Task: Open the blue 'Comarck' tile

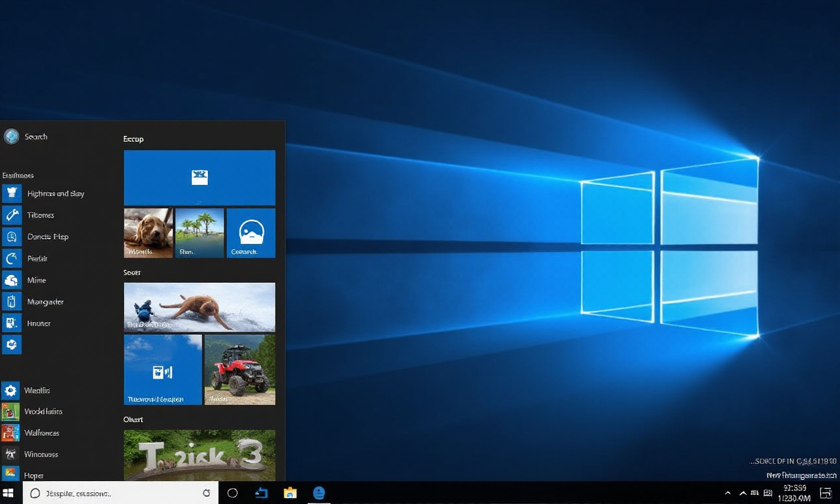Action: [x=251, y=233]
